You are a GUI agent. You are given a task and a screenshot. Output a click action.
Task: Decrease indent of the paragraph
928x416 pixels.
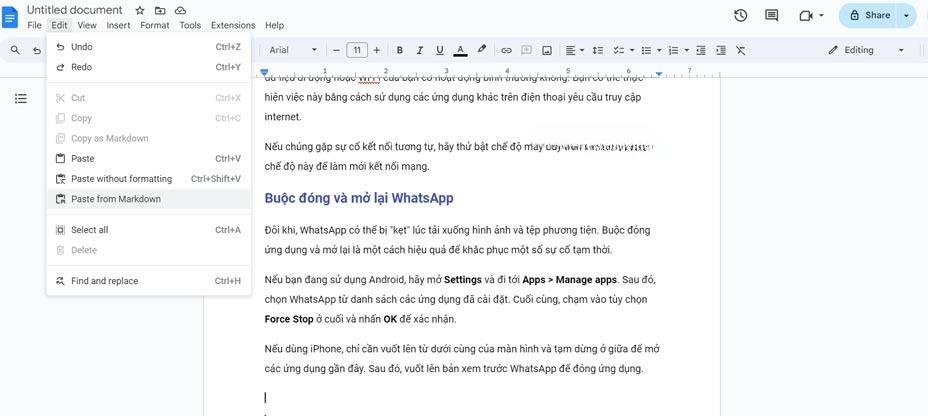point(701,50)
